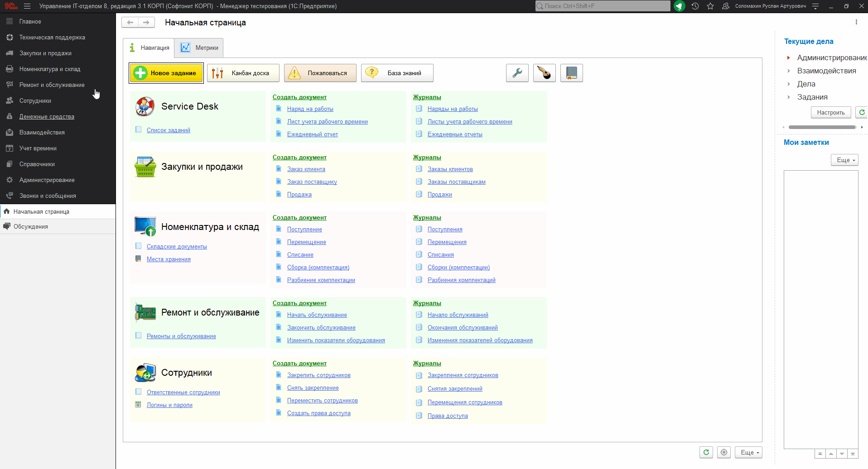
Task: Open the Еще dropdown below navigation panel
Action: 748,452
